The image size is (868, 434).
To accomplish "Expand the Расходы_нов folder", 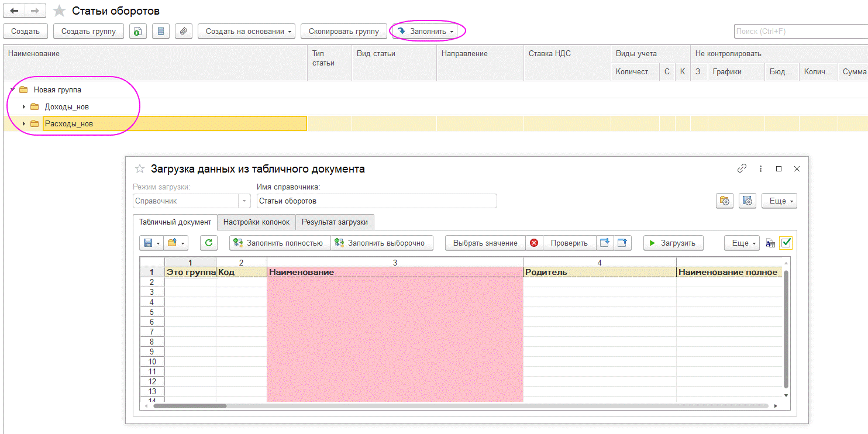I will click(24, 123).
